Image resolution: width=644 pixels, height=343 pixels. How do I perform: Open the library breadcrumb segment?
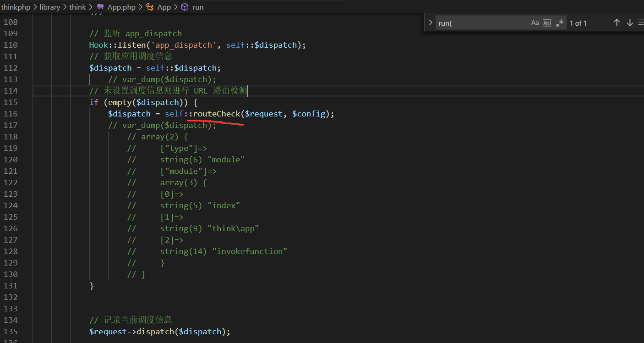[x=49, y=7]
